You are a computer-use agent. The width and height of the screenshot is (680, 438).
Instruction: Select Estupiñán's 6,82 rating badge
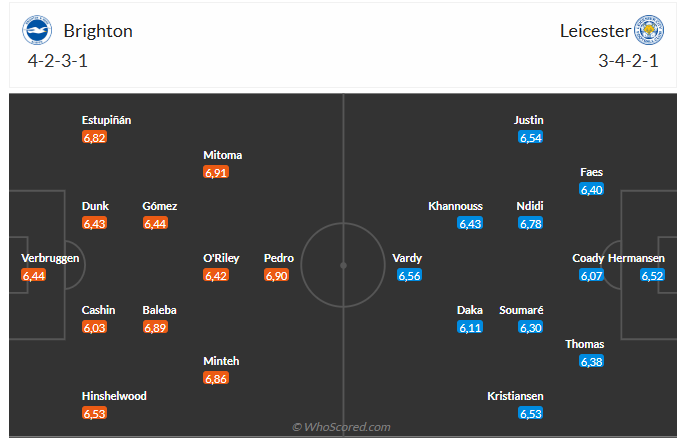pos(94,137)
